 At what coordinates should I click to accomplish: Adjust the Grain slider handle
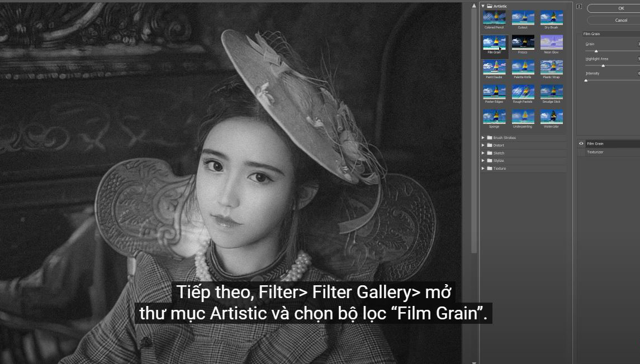(x=596, y=51)
